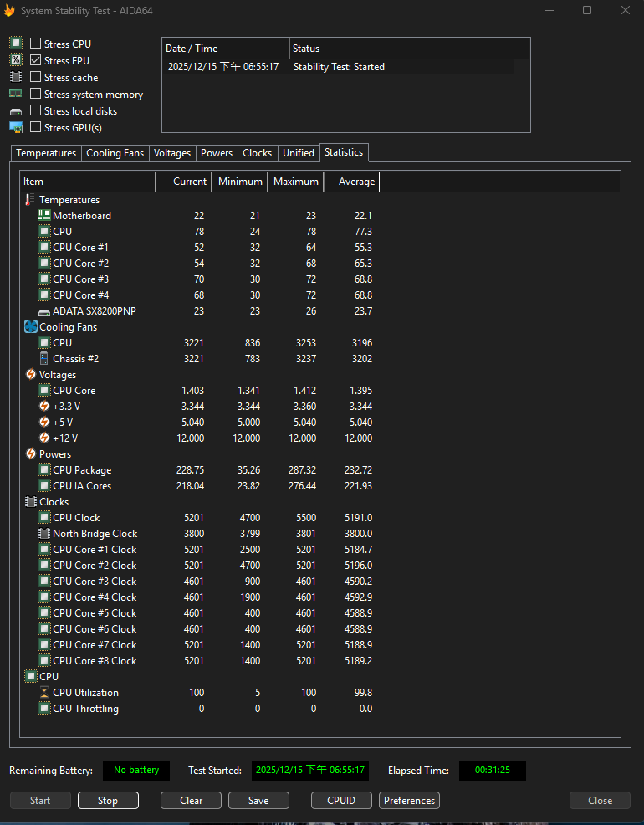Screen dimensions: 644x825
Task: Open the Preferences dialog button
Action: pyautogui.click(x=409, y=801)
